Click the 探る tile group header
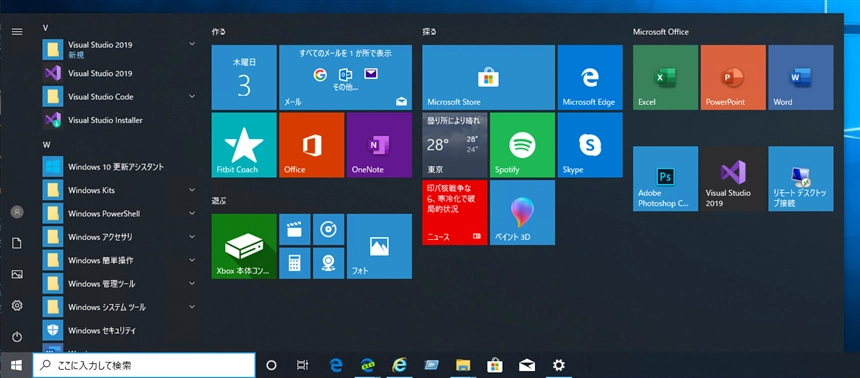The image size is (860, 378). coord(429,32)
